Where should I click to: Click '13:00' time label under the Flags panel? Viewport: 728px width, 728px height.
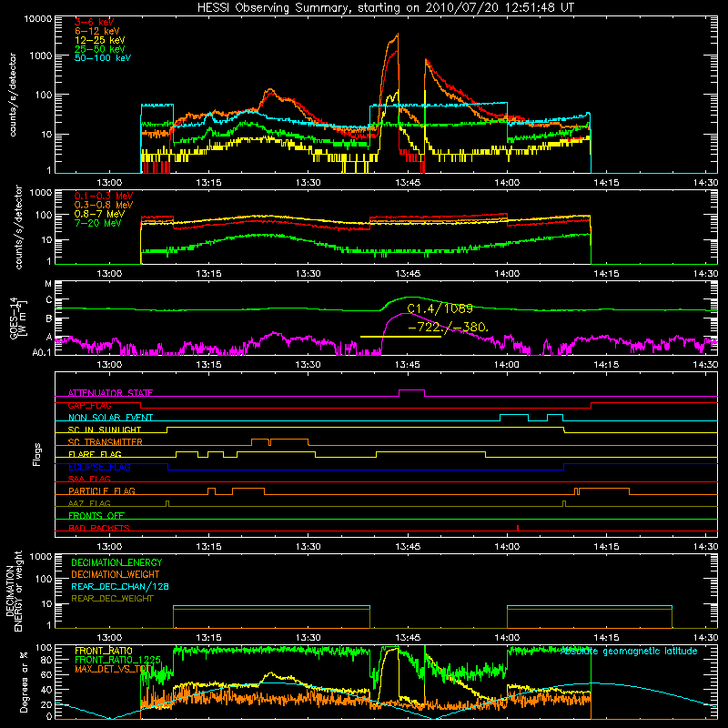pyautogui.click(x=109, y=547)
